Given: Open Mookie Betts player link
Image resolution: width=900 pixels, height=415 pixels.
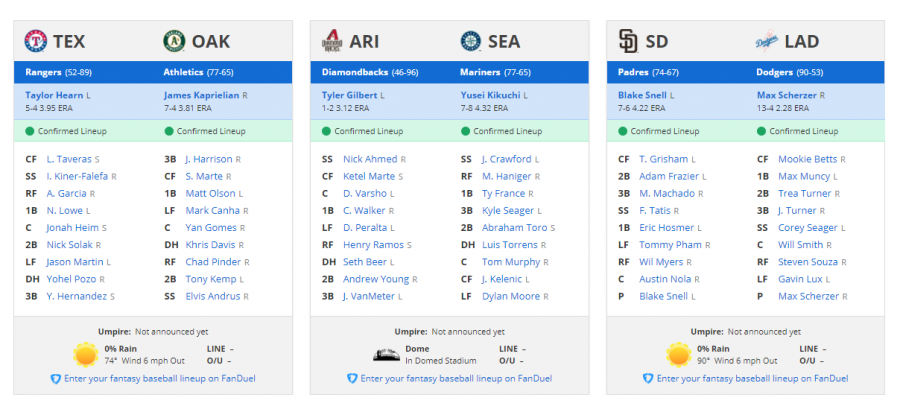Looking at the screenshot, I should (x=808, y=159).
